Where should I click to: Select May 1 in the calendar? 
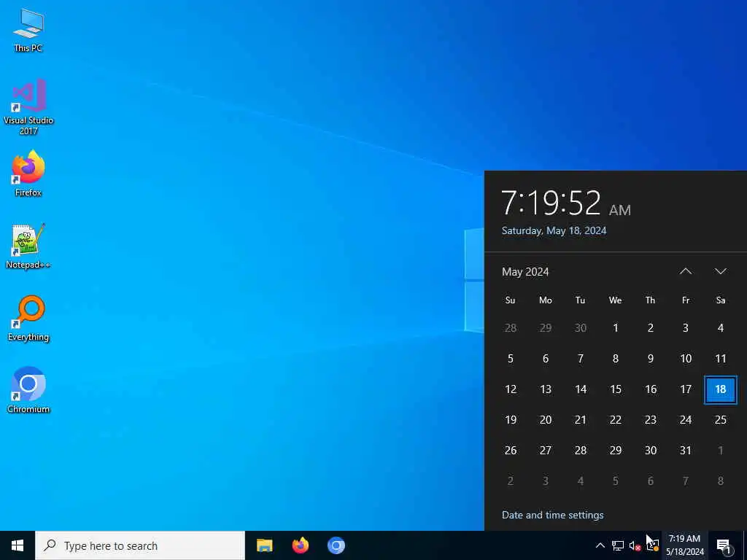coord(616,328)
